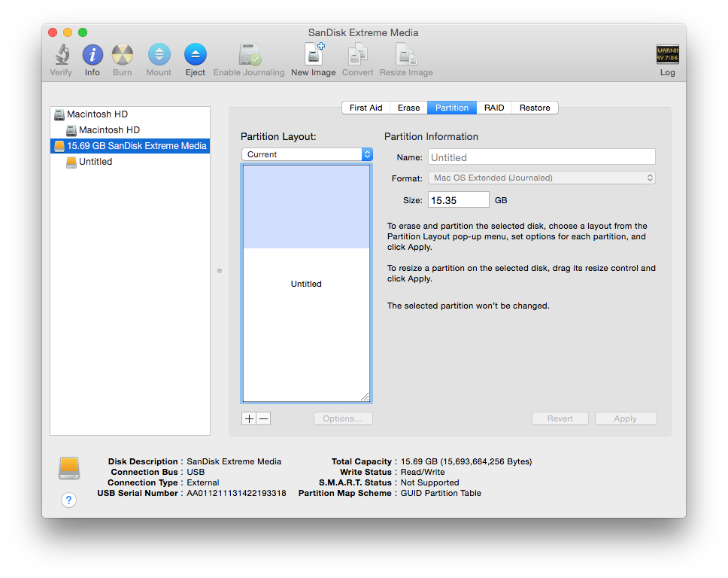Select 15.69 GB SanDisk Extreme Media disk

click(x=130, y=146)
